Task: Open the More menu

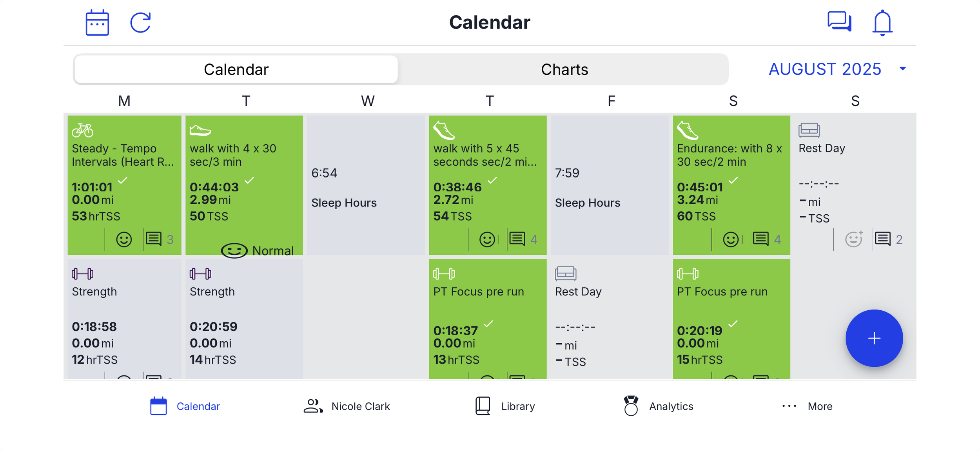Action: [807, 406]
